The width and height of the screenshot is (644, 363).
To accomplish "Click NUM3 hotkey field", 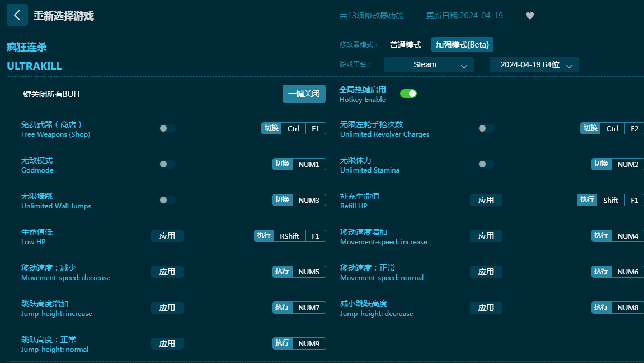I will (309, 200).
